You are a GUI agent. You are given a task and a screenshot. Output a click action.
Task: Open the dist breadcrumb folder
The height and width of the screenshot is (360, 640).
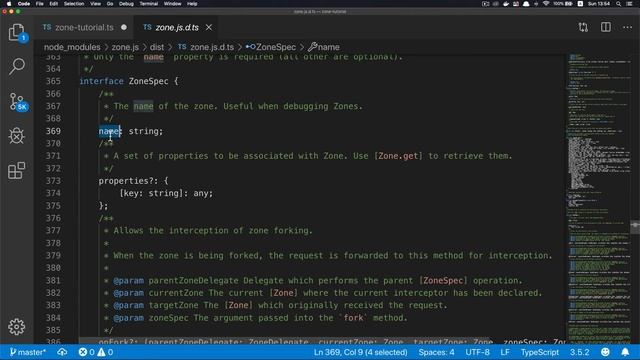(x=157, y=47)
